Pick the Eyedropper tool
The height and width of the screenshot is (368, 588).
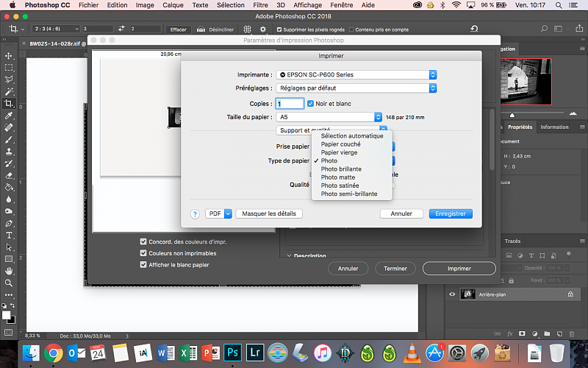coord(9,116)
